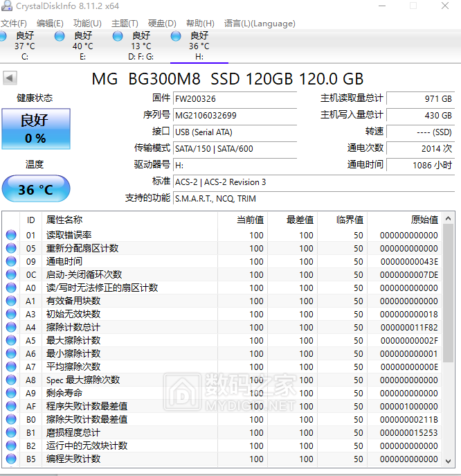This screenshot has height=476, width=461.
Task: Click status orb for attribute 0C 启动-关闭循环次数
Action: [11, 274]
